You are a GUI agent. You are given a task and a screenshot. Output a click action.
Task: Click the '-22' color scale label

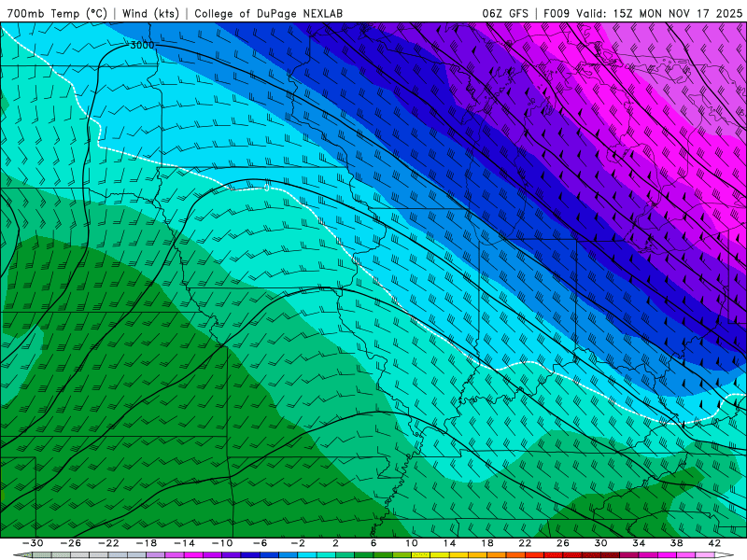(x=108, y=543)
